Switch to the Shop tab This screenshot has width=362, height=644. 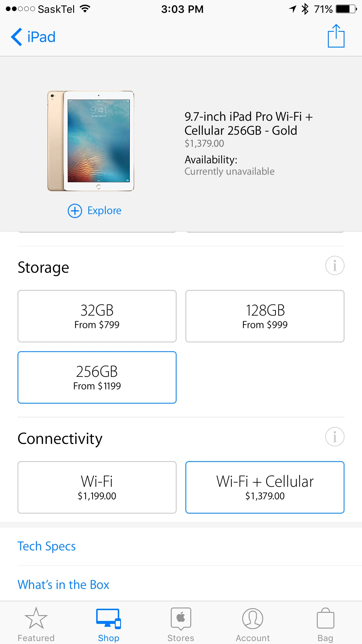coord(108,623)
